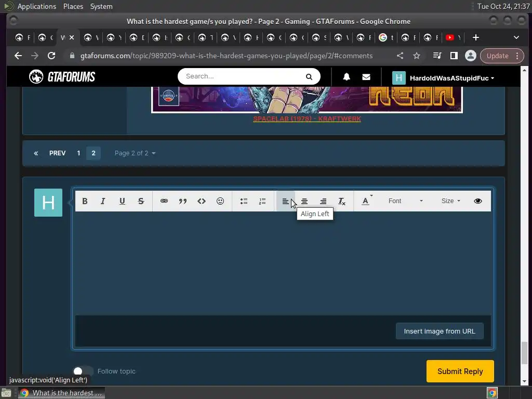Image resolution: width=532 pixels, height=399 pixels.
Task: Go back to the previous page
Action: [x=18, y=56]
